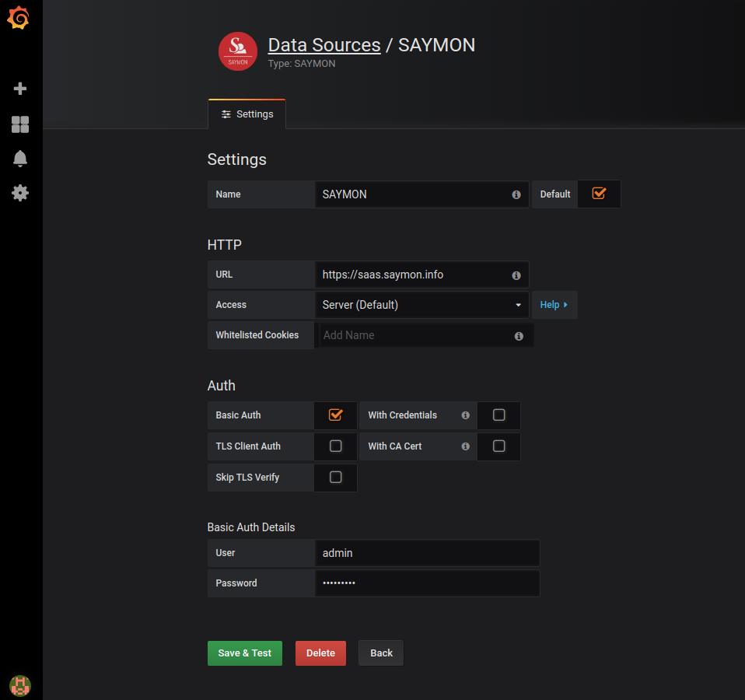Expand the Help section for Access
This screenshot has height=700, width=745.
tap(554, 305)
